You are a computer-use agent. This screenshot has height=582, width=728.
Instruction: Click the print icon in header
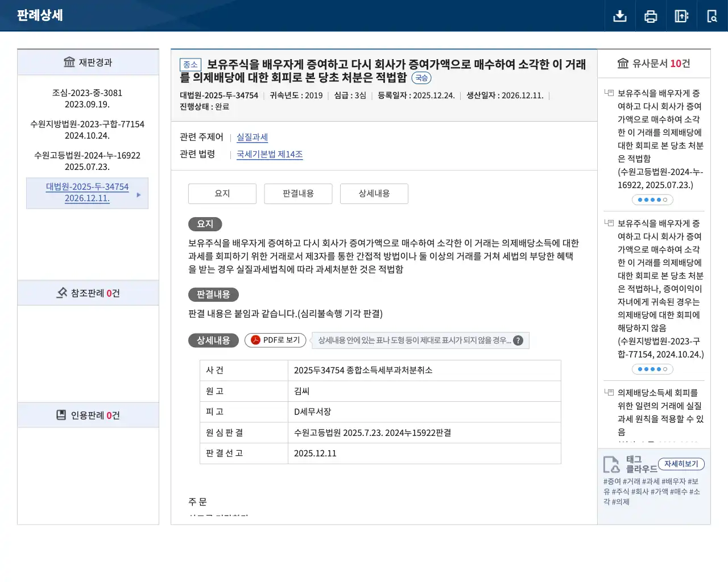pos(651,16)
